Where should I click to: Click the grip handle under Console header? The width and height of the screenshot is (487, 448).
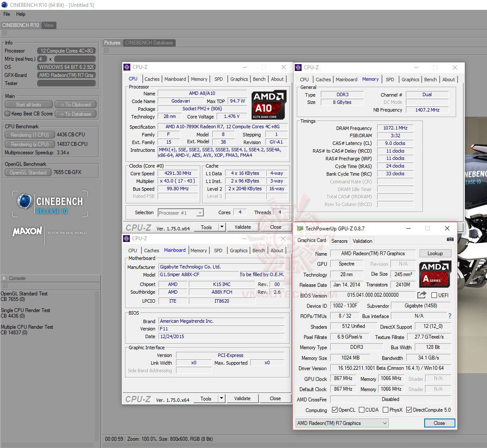5,286
